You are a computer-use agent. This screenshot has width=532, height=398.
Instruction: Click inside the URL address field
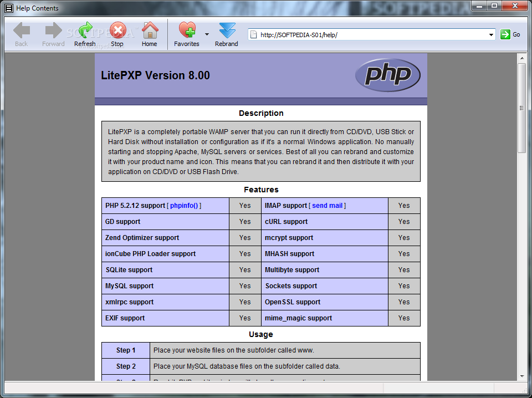(x=371, y=34)
